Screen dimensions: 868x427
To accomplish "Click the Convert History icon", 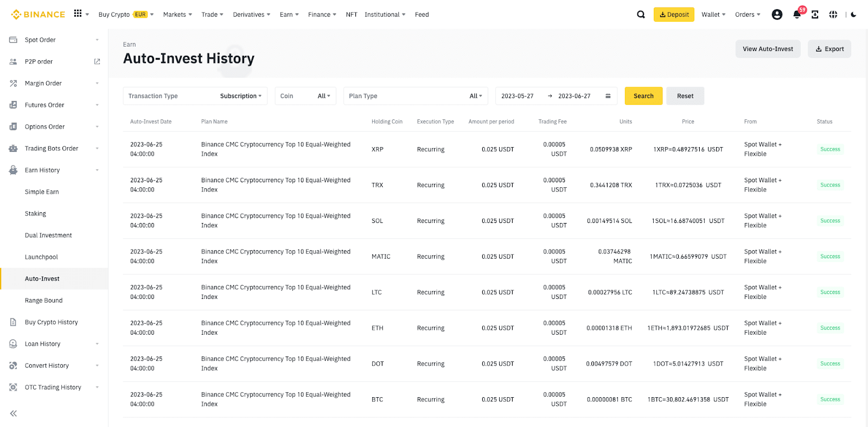I will 13,365.
